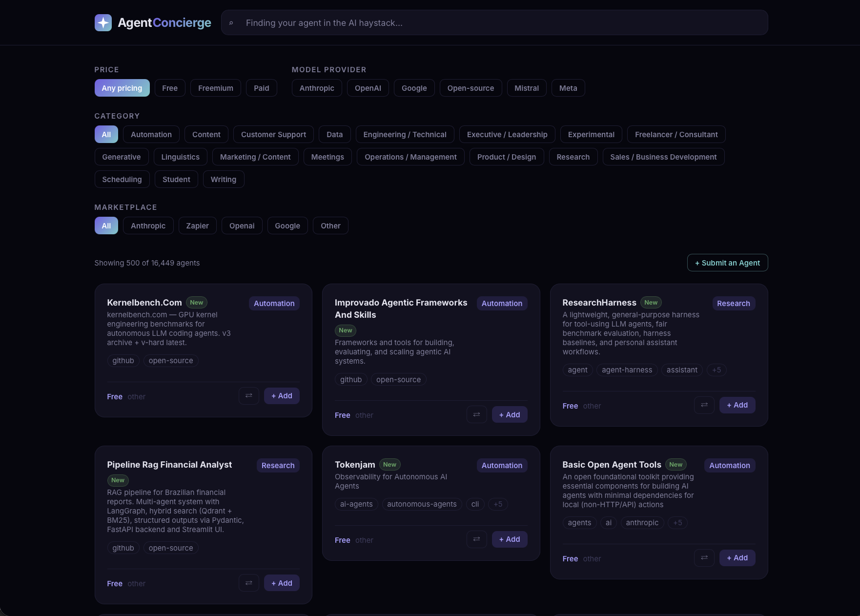The width and height of the screenshot is (860, 616).
Task: Click compare icon on Kernelbench.Com card
Action: click(249, 396)
